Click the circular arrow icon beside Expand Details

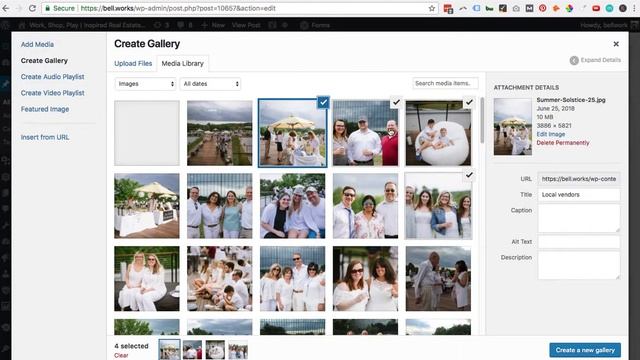(x=574, y=60)
